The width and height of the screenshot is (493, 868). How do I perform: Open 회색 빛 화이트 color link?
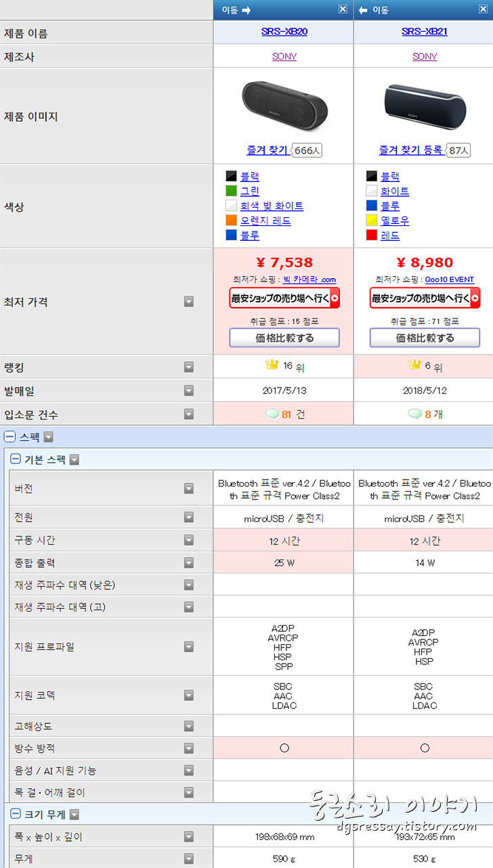272,206
